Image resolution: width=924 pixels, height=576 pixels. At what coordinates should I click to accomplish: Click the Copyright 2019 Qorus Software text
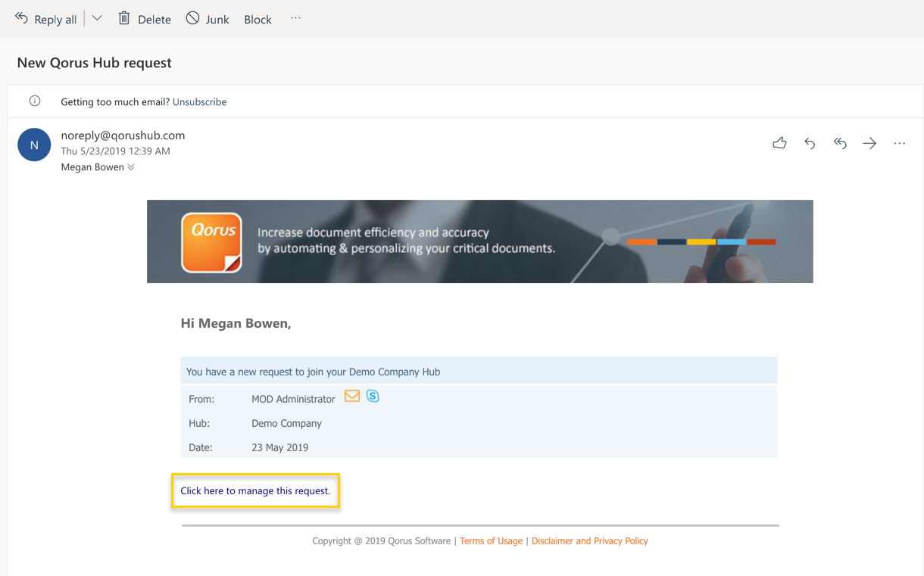381,541
